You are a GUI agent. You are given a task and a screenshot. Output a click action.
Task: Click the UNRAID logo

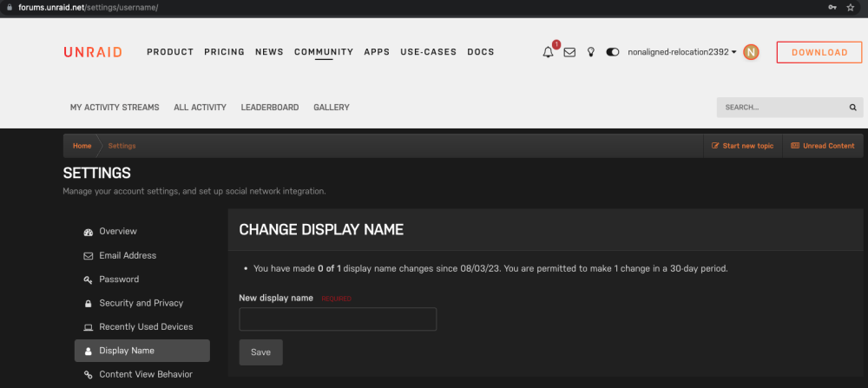[93, 52]
